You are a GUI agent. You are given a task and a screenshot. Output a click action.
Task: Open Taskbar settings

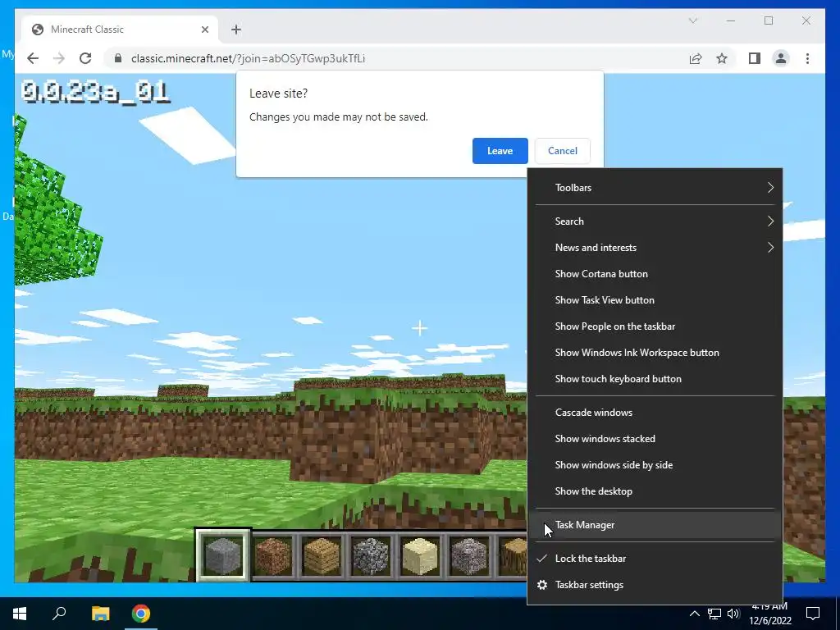pos(655,584)
